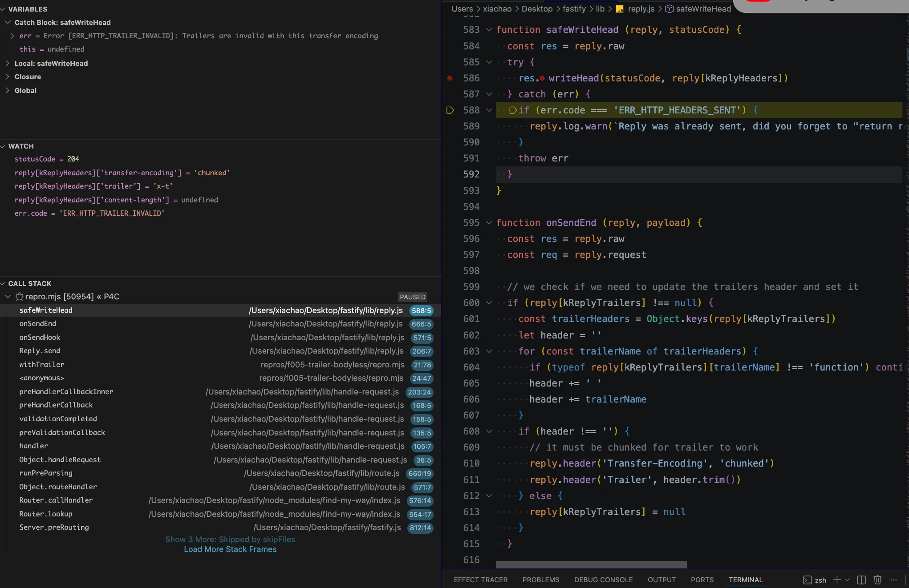Collapse the repro.mjs [50954] session thread
The height and width of the screenshot is (588, 909).
click(8, 297)
